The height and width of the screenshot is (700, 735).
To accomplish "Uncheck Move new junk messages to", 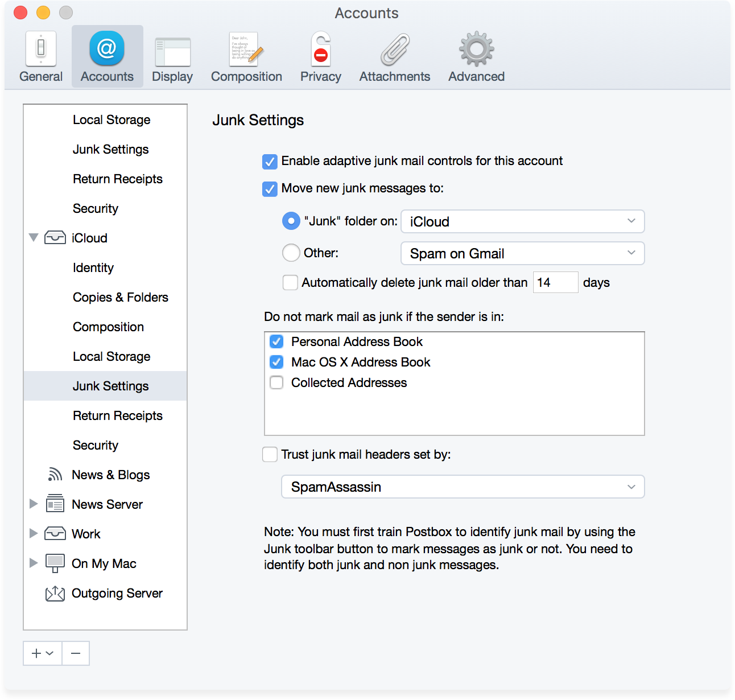I will click(270, 189).
